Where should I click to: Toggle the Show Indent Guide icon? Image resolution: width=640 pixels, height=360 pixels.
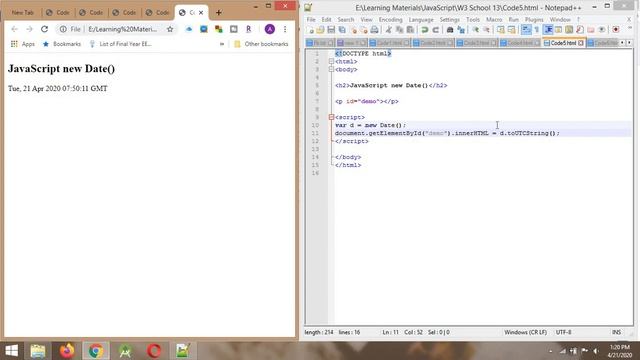[548, 30]
